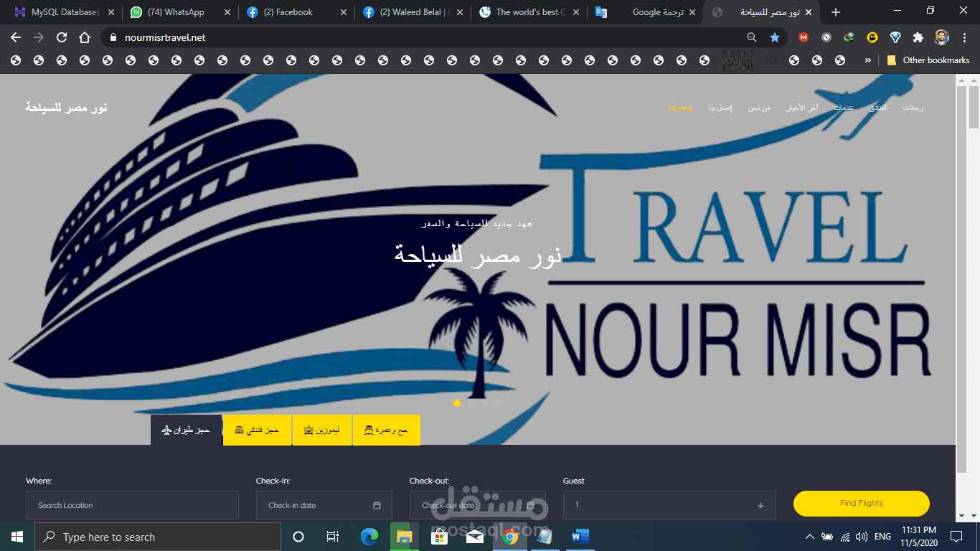Open the Chrome three-dot menu
The image size is (980, 551).
coord(964,37)
